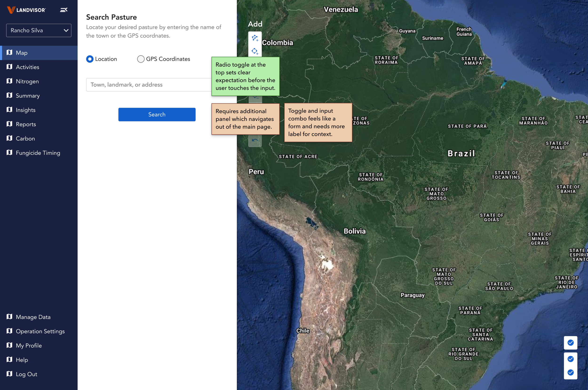Select the Location radio button
The width and height of the screenshot is (588, 390).
click(90, 59)
